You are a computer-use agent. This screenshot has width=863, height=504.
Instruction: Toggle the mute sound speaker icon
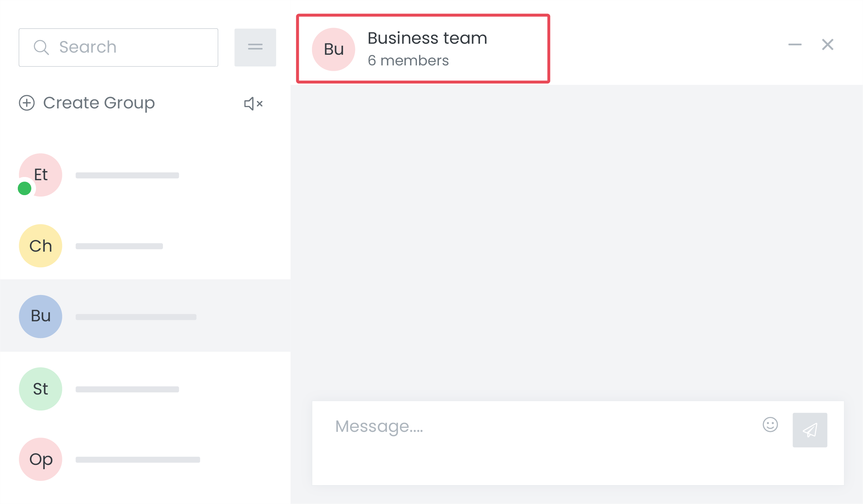(x=253, y=104)
